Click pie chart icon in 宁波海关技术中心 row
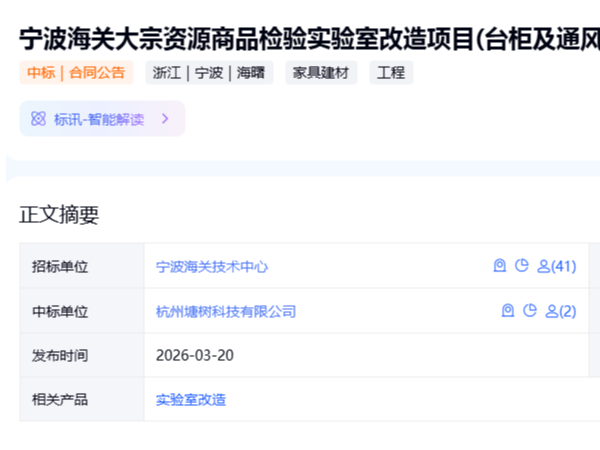The height and width of the screenshot is (450, 600). click(522, 266)
